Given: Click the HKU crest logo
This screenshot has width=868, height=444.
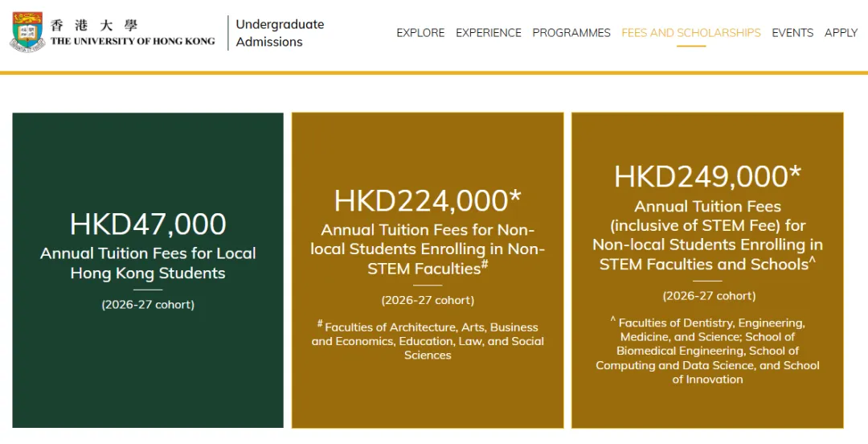Looking at the screenshot, I should click(27, 31).
